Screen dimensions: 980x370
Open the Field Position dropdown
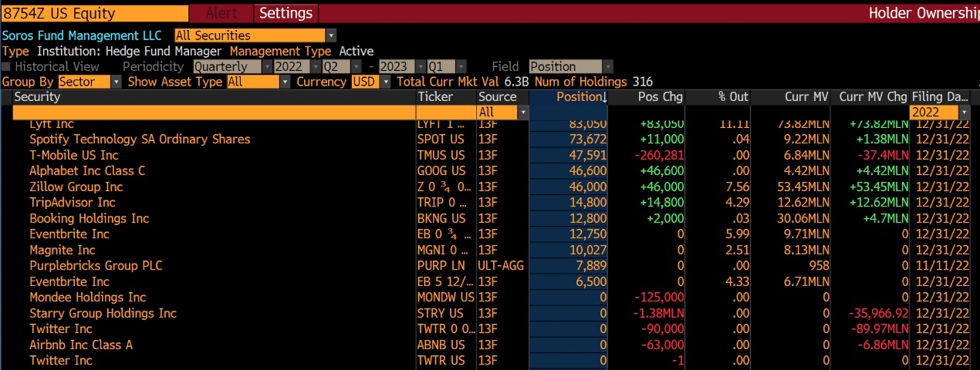coord(571,67)
